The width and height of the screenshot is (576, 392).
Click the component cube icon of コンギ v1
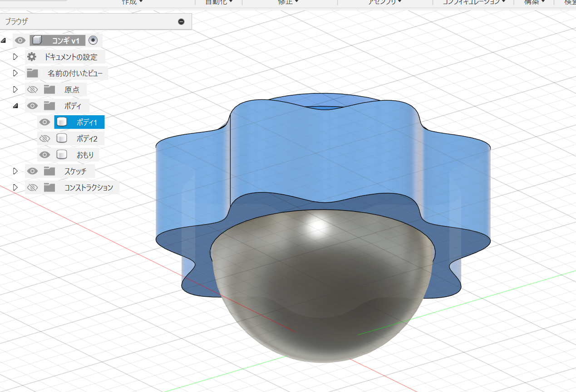tap(37, 40)
